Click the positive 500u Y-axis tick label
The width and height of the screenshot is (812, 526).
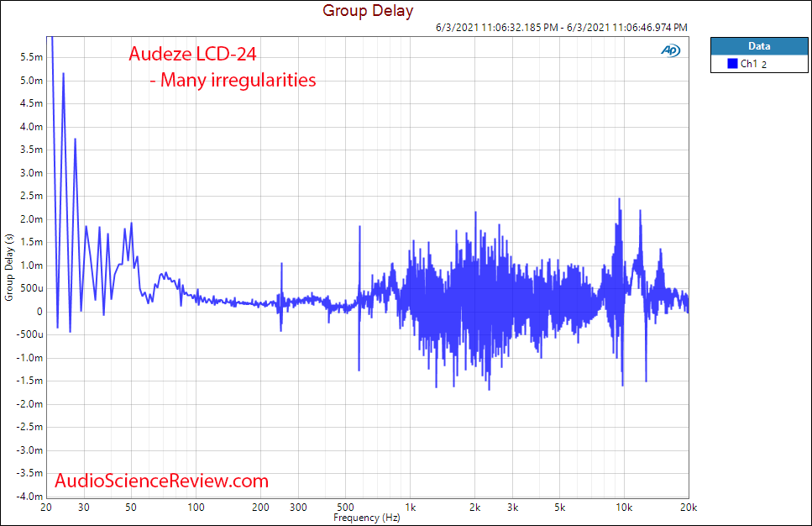(x=32, y=288)
